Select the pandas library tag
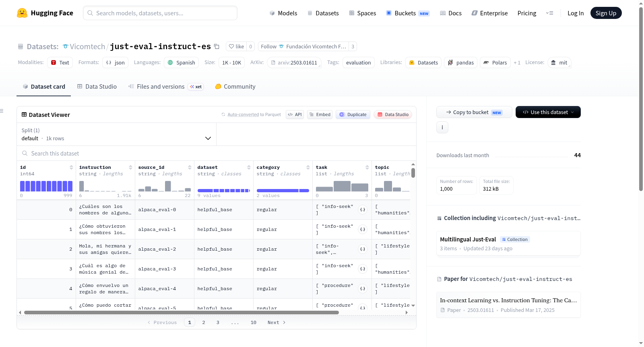 [x=461, y=62]
